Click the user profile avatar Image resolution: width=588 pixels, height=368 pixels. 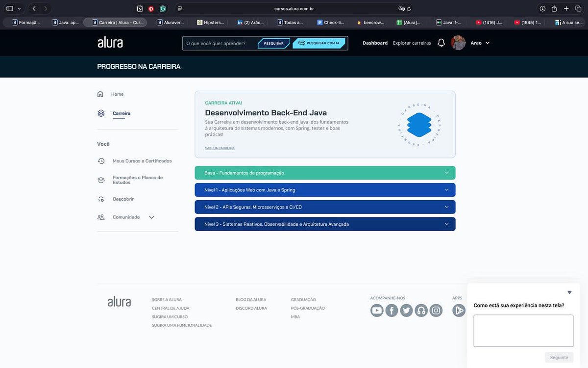click(458, 43)
